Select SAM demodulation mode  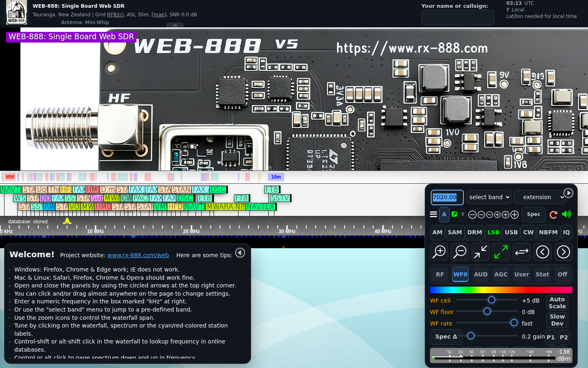pyautogui.click(x=455, y=232)
